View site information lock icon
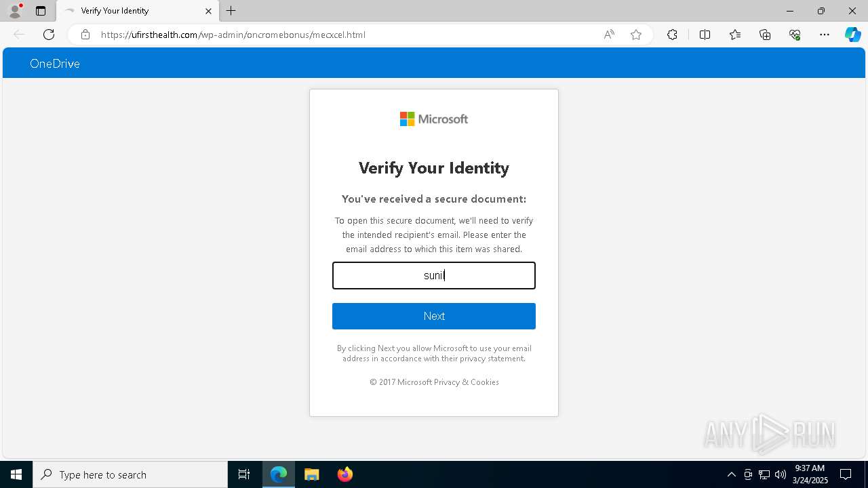868x488 pixels. [85, 35]
